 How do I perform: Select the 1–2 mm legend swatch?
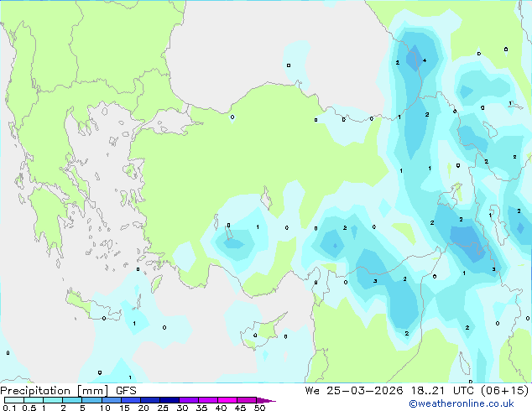pyautogui.click(x=53, y=400)
